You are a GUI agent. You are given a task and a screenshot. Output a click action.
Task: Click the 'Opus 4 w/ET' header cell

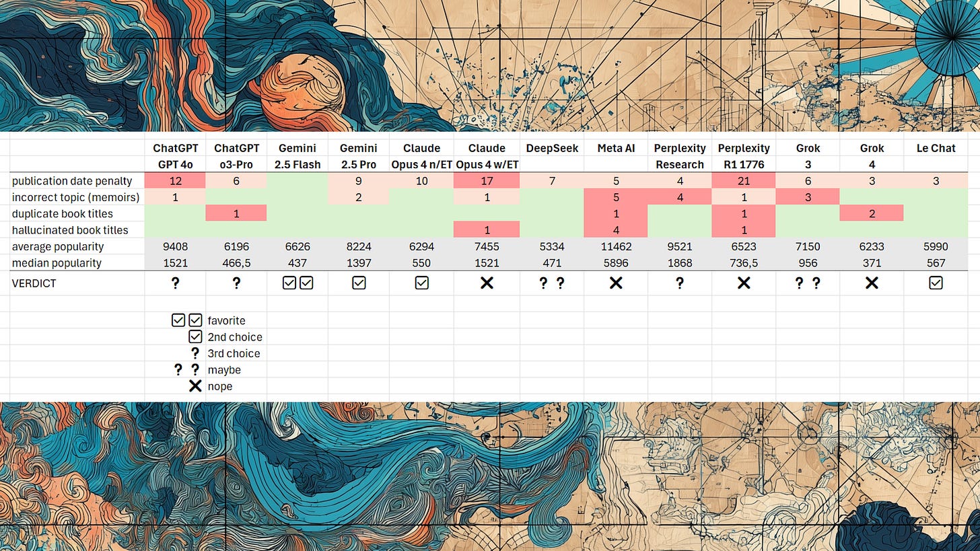point(487,164)
